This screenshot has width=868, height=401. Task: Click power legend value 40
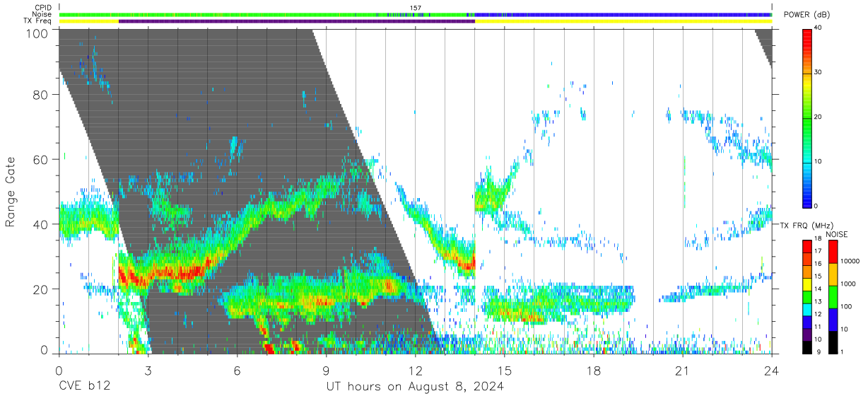(818, 28)
